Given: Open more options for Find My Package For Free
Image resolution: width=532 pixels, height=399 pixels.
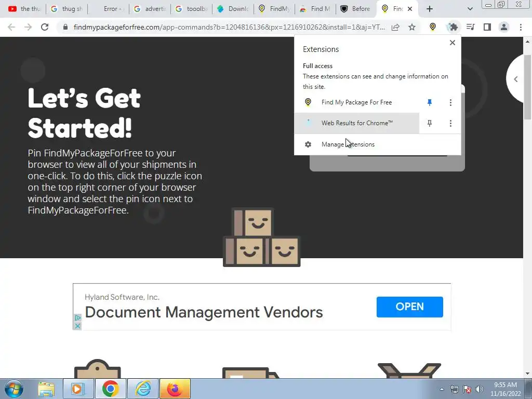Looking at the screenshot, I should pyautogui.click(x=450, y=102).
